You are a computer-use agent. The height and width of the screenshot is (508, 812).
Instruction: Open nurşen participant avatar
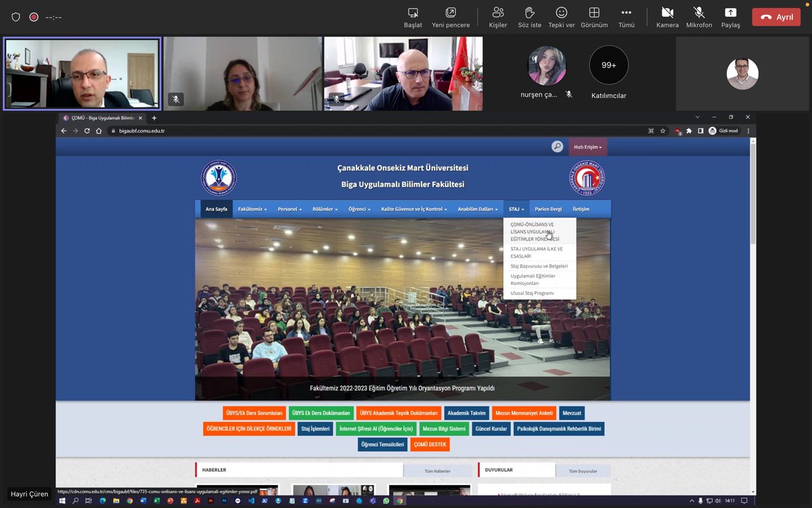(547, 66)
